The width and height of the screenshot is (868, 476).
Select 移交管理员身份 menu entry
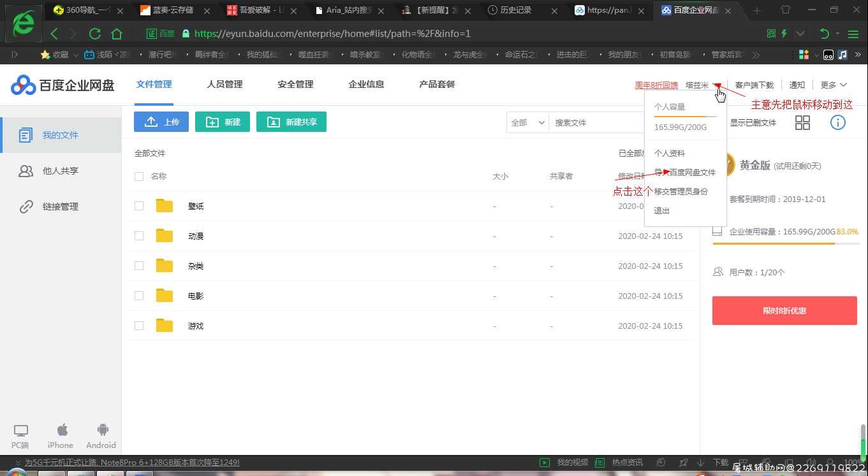[x=681, y=192]
